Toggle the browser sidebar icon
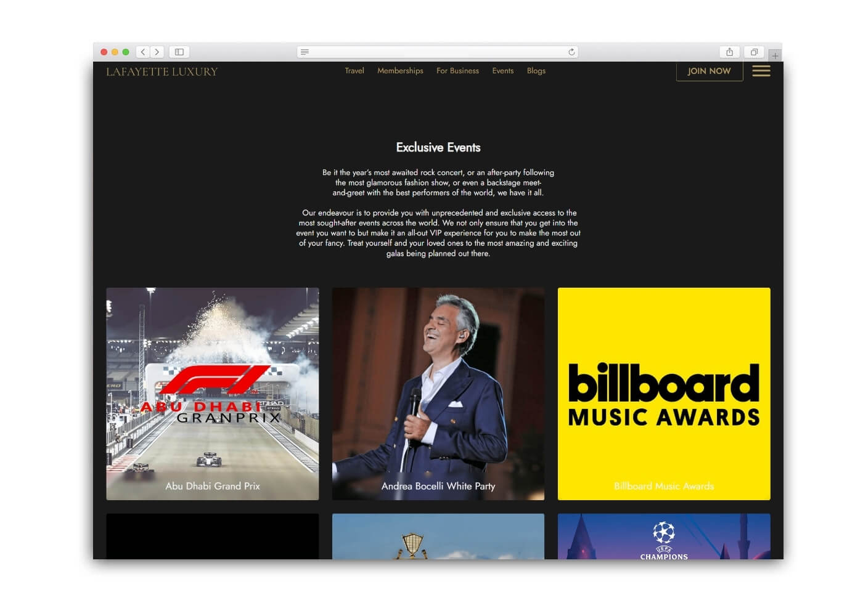Image resolution: width=863 pixels, height=616 pixels. pos(179,52)
